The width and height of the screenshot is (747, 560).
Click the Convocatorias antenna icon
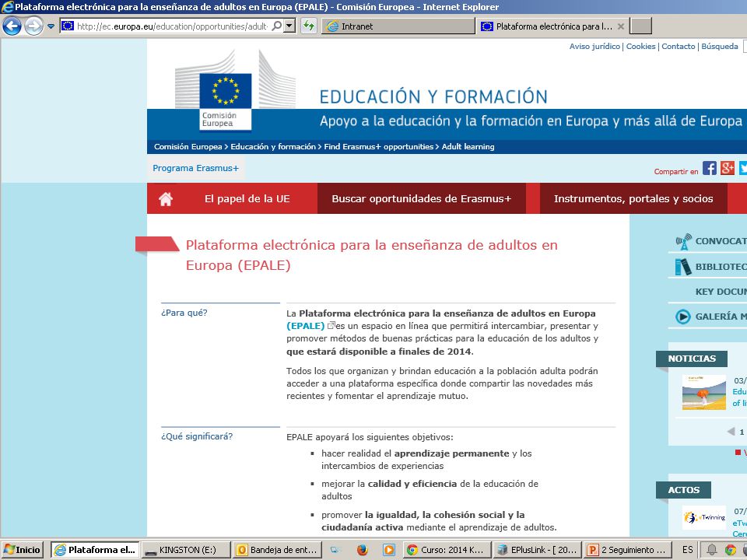click(x=684, y=241)
